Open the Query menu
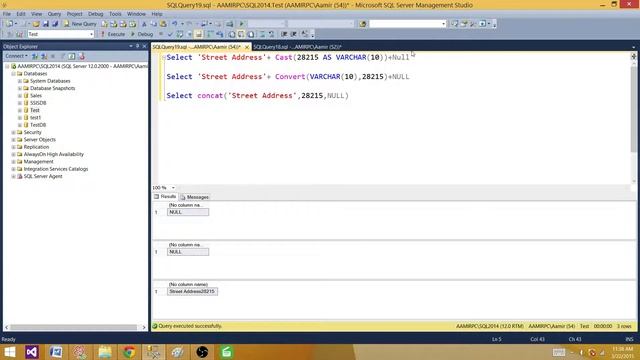The width and height of the screenshot is (640, 360). point(54,14)
